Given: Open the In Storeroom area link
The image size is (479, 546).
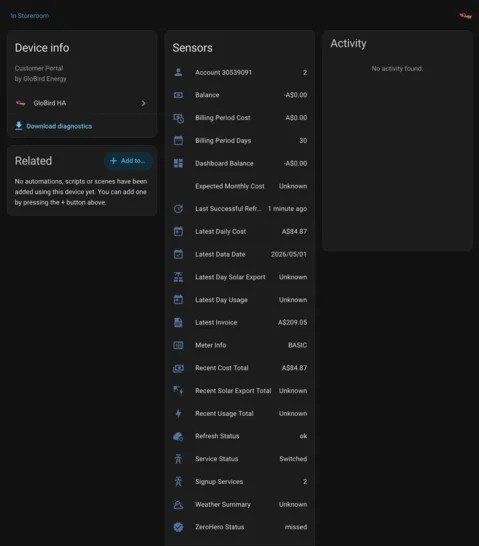Looking at the screenshot, I should 30,16.
